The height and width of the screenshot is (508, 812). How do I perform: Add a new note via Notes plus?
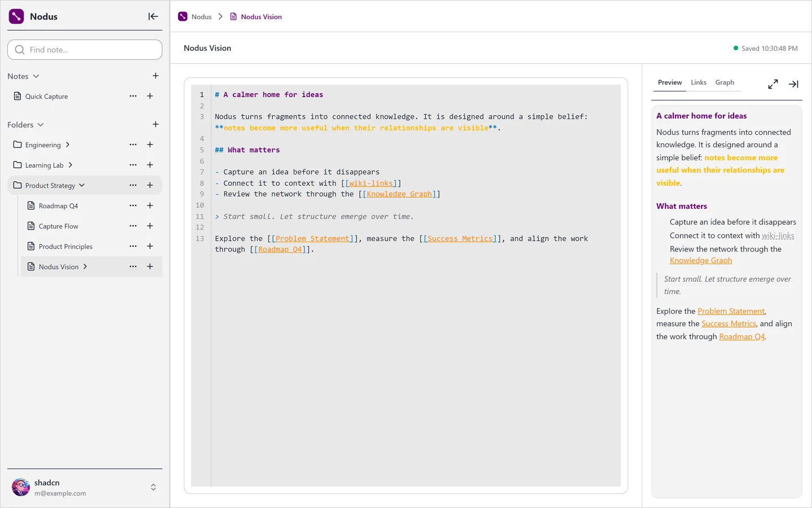point(156,76)
